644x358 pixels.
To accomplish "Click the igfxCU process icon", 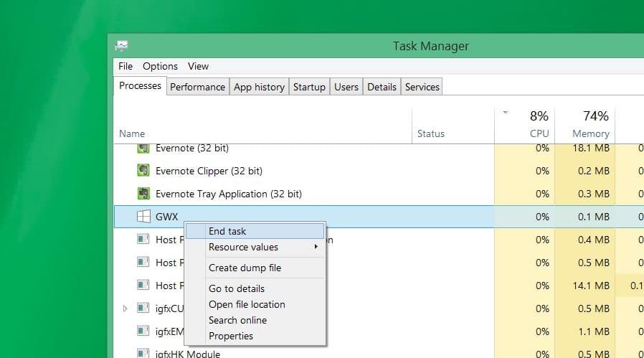I will (143, 308).
